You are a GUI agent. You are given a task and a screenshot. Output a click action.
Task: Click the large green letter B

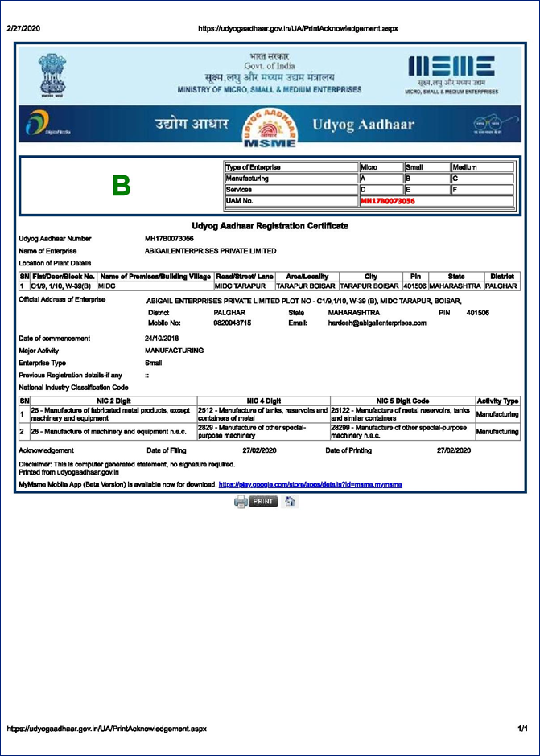point(122,186)
